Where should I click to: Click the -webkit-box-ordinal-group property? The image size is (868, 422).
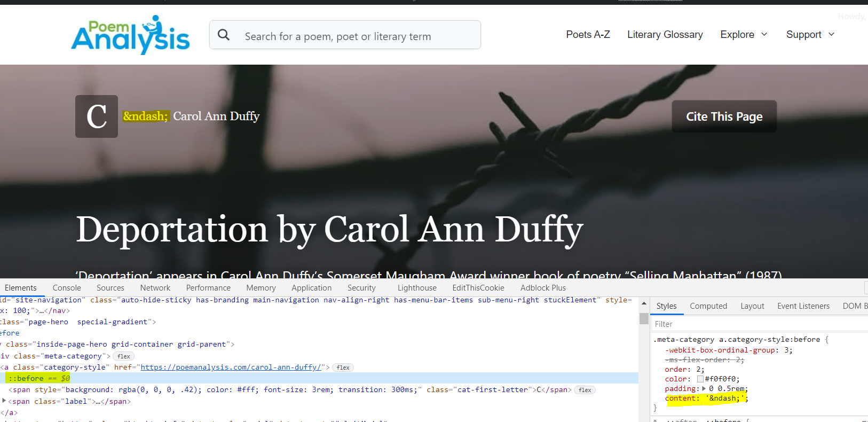click(x=721, y=350)
